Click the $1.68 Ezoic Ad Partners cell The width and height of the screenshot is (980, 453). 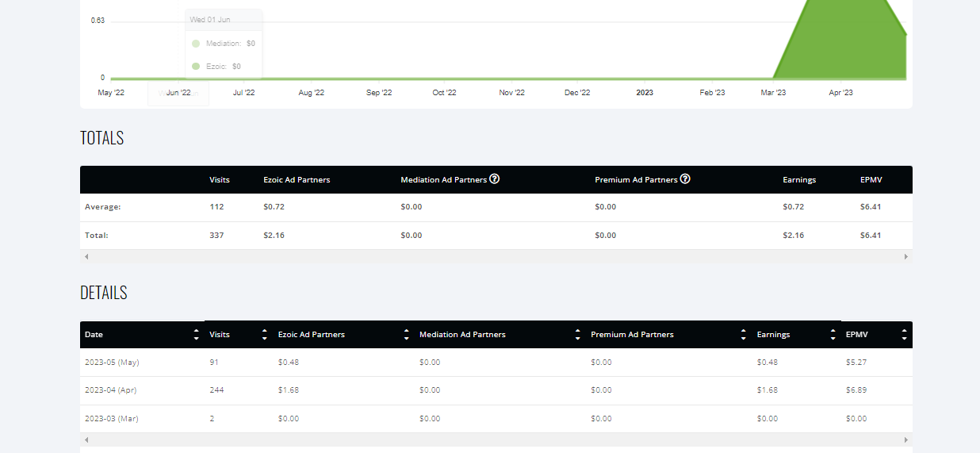click(x=289, y=390)
